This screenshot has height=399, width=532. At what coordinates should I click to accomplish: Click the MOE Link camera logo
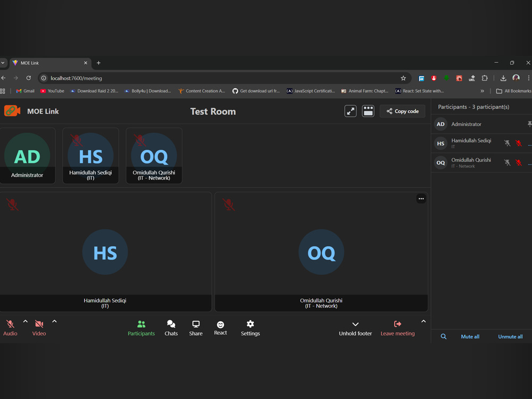(x=12, y=111)
